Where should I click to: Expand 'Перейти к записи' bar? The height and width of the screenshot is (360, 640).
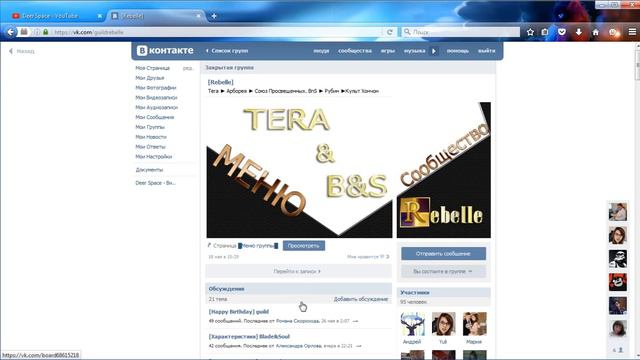click(298, 271)
